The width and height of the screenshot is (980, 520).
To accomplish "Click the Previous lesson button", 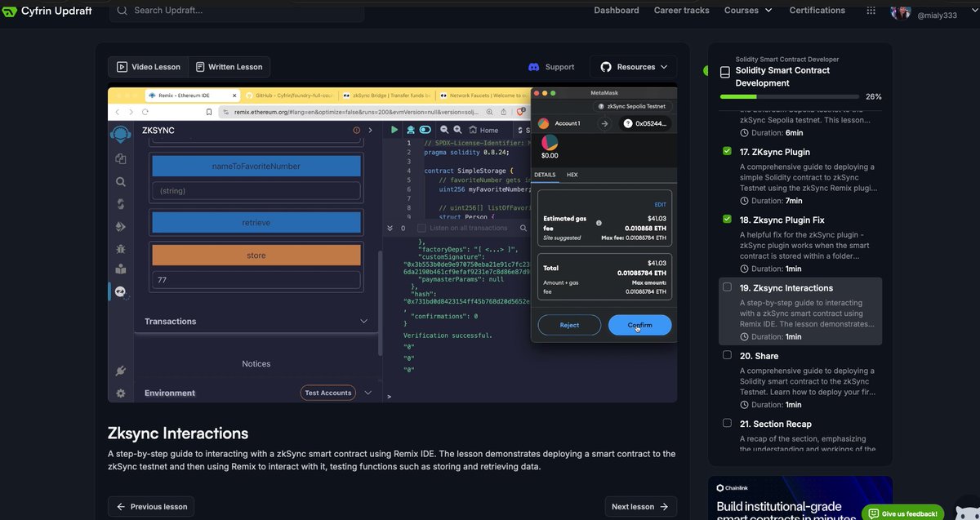I will point(151,506).
